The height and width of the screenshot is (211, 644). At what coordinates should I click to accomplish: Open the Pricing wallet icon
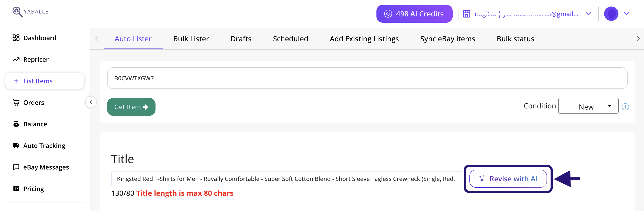16,189
